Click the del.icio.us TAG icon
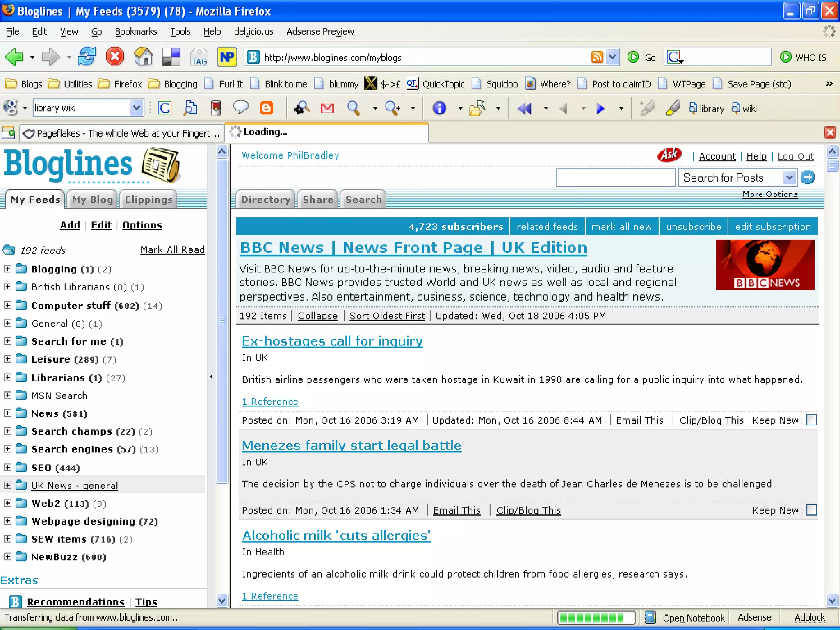Screen dimensions: 840x630 (199, 57)
